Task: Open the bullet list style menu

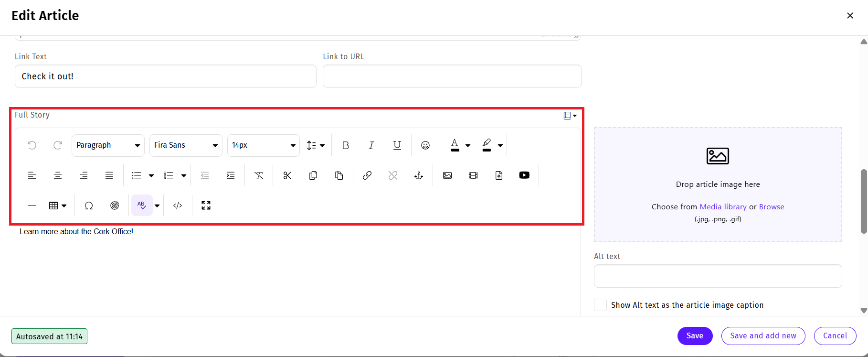Action: point(151,175)
